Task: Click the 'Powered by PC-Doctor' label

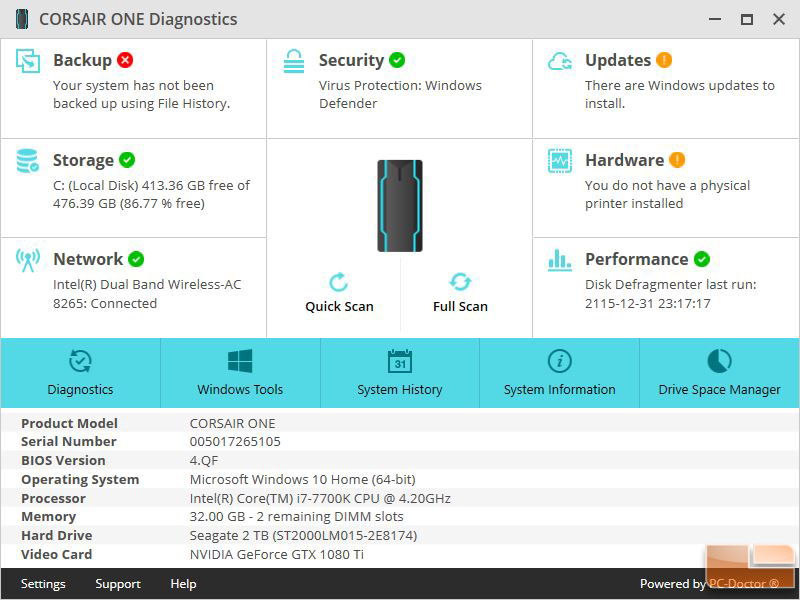Action: [710, 584]
